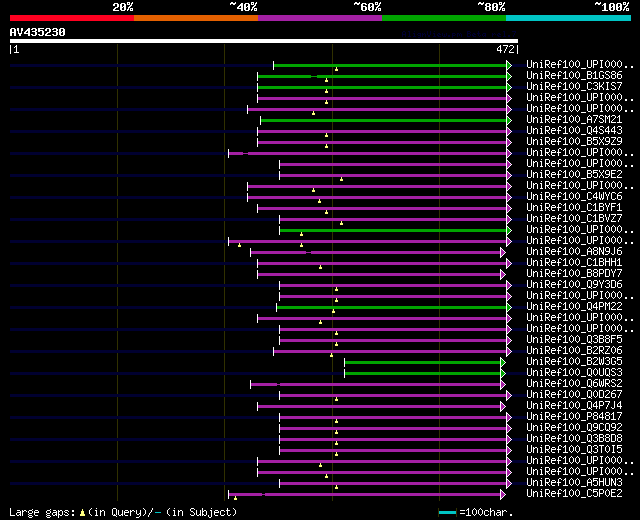
Task: Click the cyan ~100% identity color segment
Action: 569,18
